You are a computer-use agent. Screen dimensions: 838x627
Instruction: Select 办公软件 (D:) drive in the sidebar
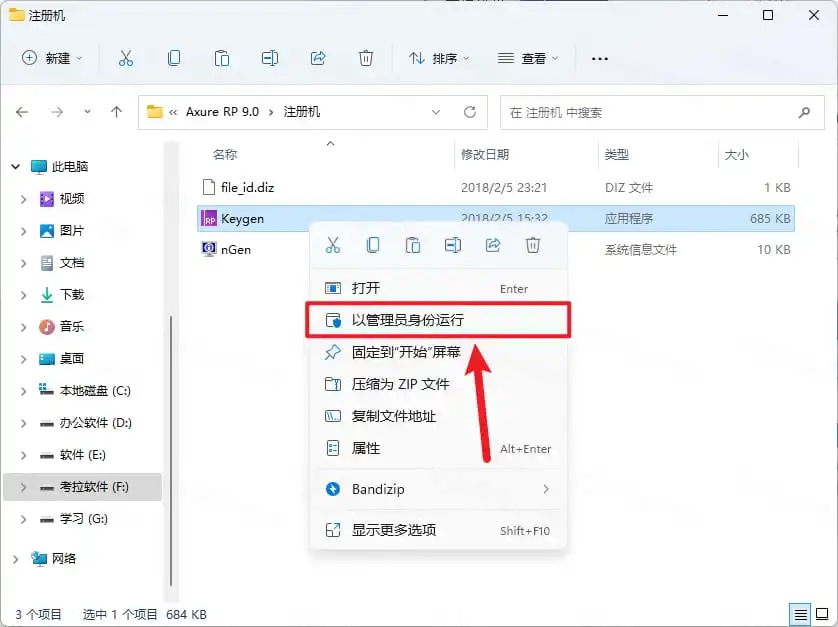click(x=96, y=423)
